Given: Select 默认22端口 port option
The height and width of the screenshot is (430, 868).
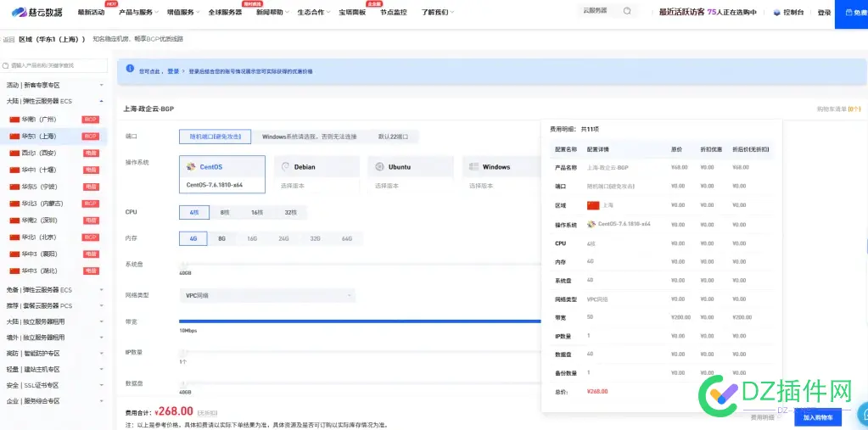Looking at the screenshot, I should click(x=394, y=137).
